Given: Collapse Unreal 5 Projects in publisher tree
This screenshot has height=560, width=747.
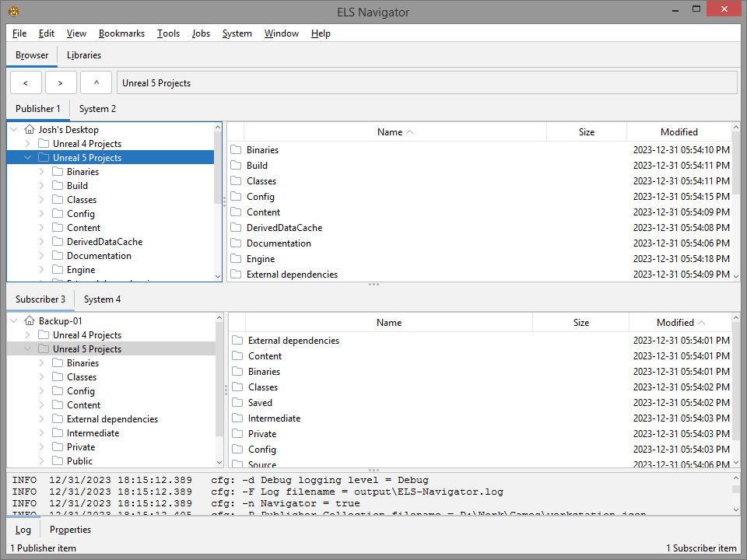Looking at the screenshot, I should click(x=28, y=158).
